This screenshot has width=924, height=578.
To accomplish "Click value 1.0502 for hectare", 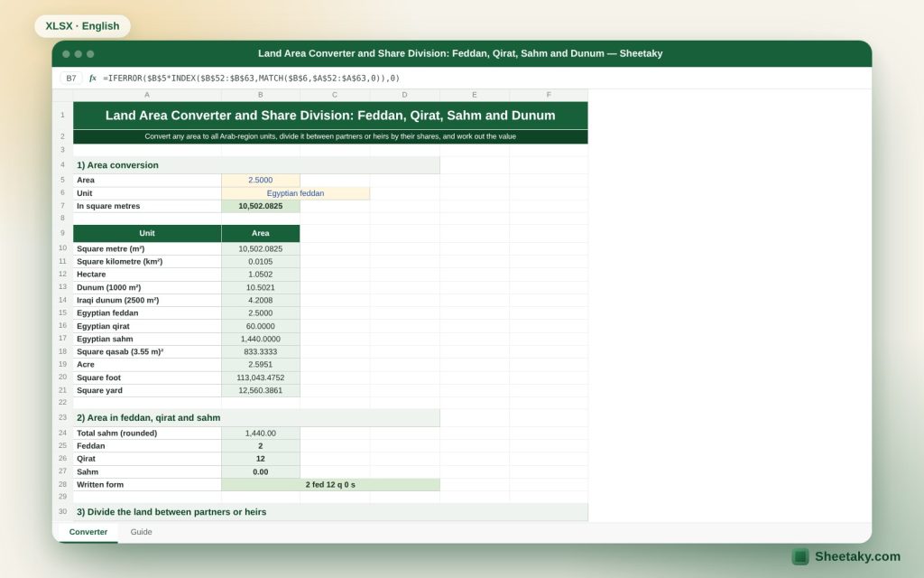I will coord(261,275).
